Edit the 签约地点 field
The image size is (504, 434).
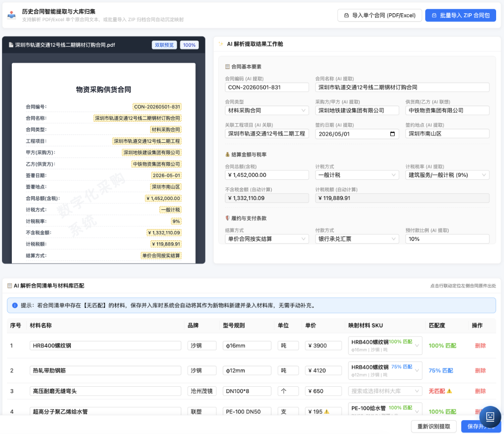(x=447, y=134)
